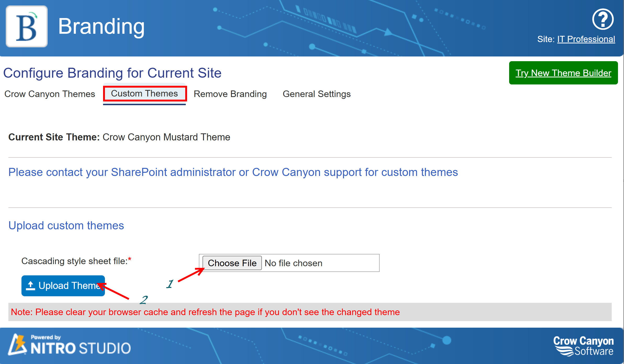Click the contact SharePoint administrator message

pyautogui.click(x=233, y=172)
